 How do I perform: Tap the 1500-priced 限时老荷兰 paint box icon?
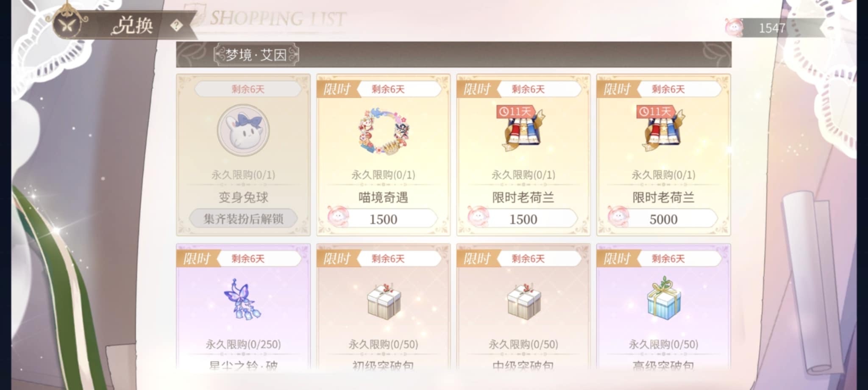(x=523, y=130)
